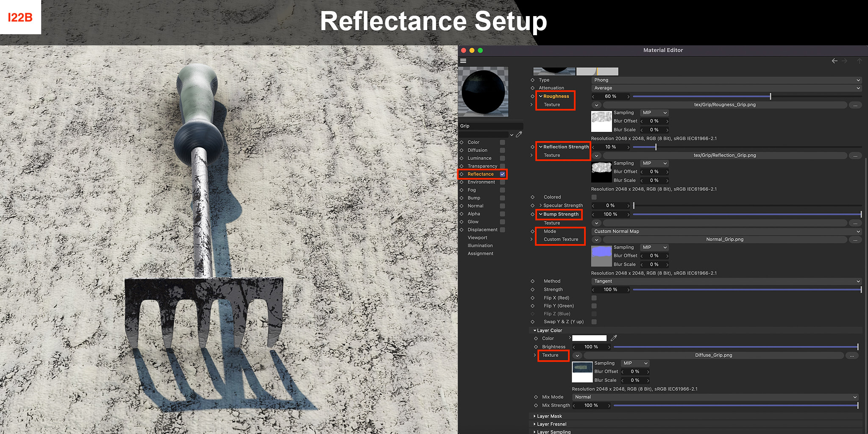Collapse the Roughness section
This screenshot has height=434, width=868.
click(541, 97)
